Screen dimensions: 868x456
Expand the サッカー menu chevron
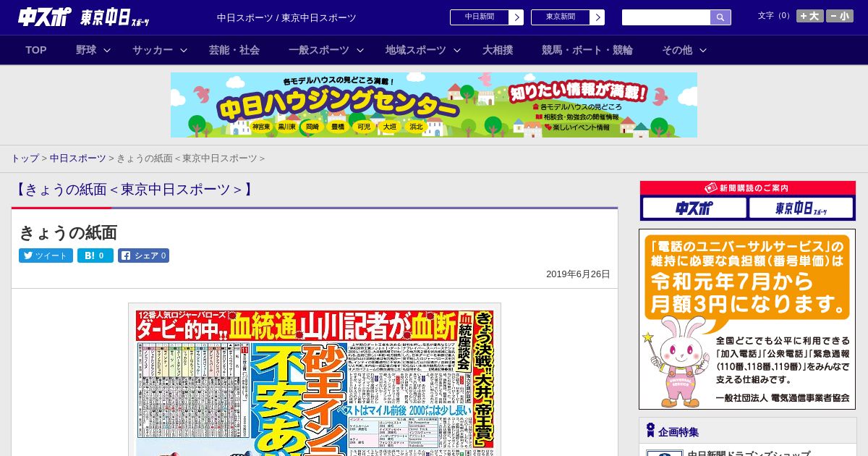pos(183,50)
